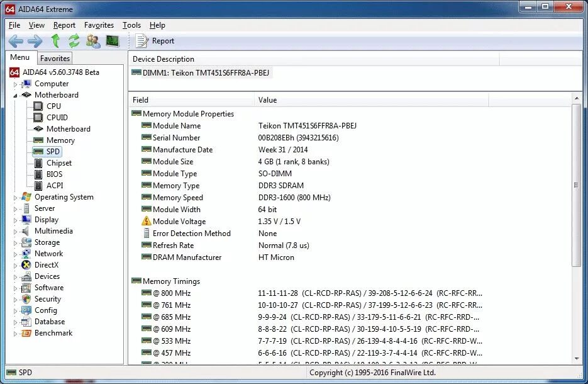Switch to the Favorites sidebar tab
Viewport: 588px width, 384px height.
[55, 58]
